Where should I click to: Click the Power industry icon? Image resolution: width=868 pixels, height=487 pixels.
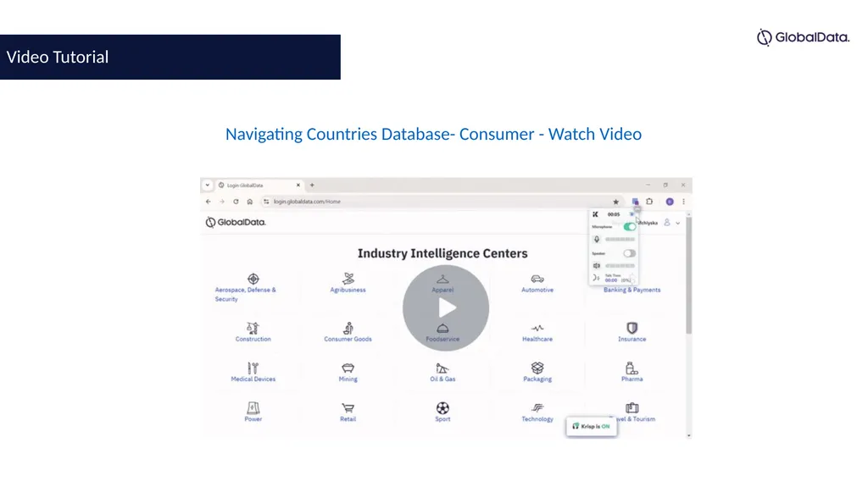tap(253, 408)
